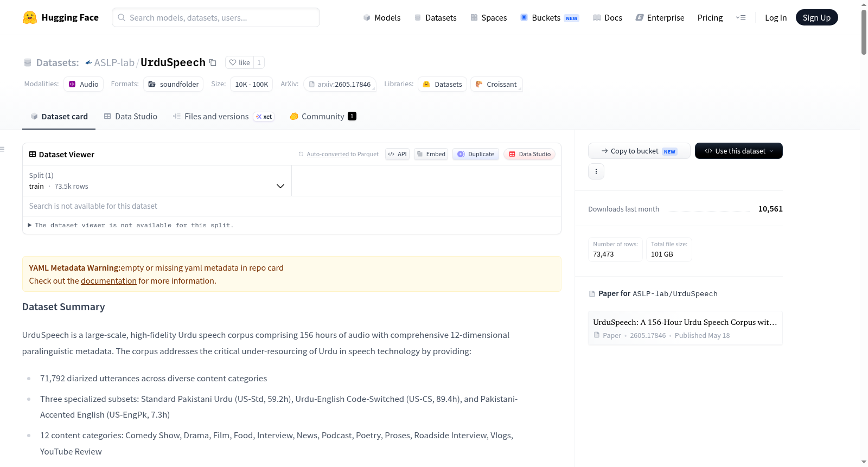Viewport: 868px width, 467px height.
Task: Select the soundfolder format tag
Action: tap(174, 84)
